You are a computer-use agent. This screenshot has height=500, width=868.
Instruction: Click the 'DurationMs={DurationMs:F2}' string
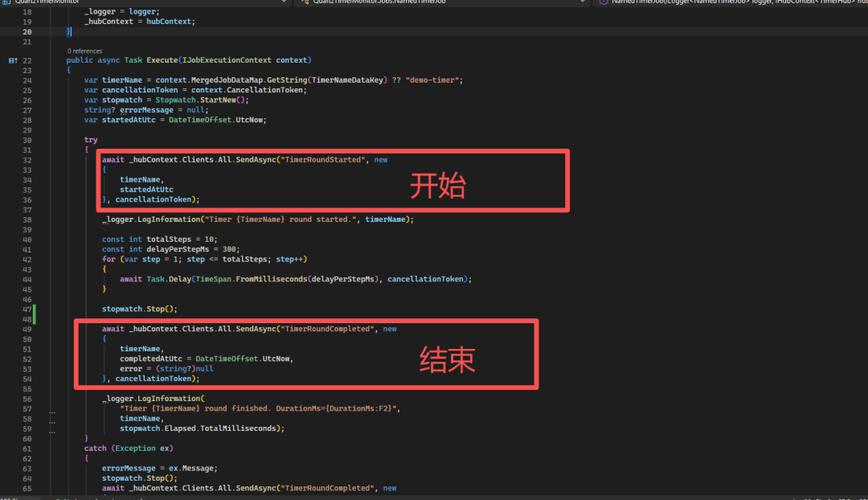(336, 409)
